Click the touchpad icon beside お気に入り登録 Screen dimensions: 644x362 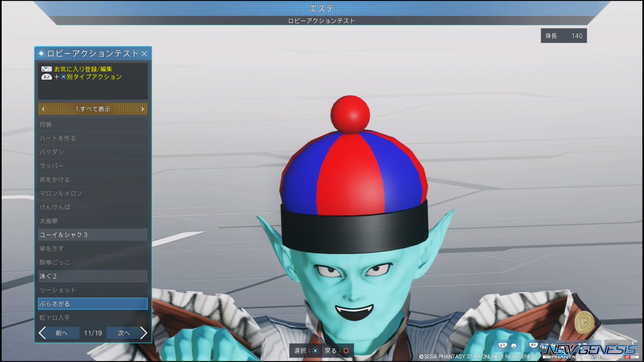pos(47,69)
